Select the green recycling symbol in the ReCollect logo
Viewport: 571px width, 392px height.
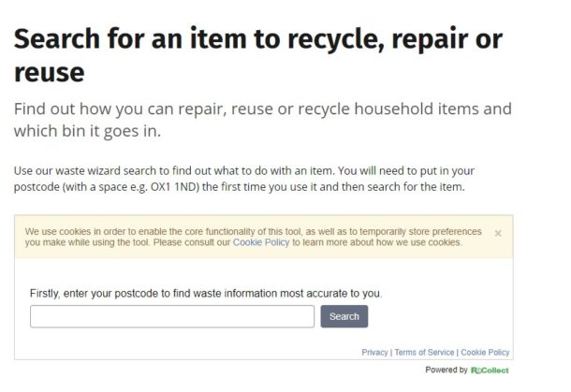pyautogui.click(x=478, y=370)
